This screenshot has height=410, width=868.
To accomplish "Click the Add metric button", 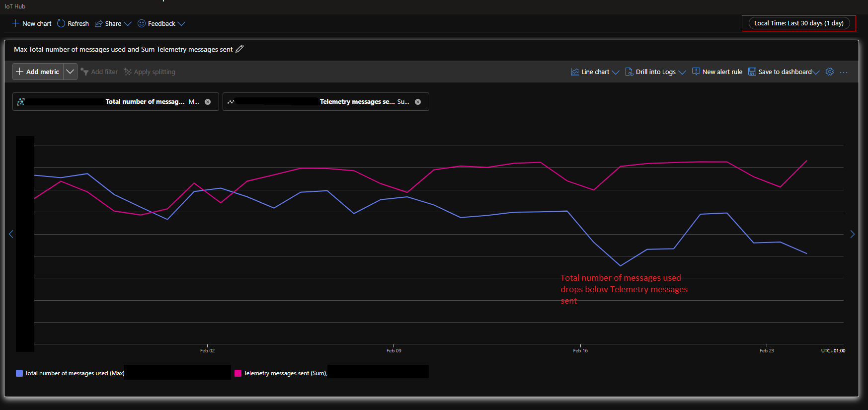I will 38,72.
